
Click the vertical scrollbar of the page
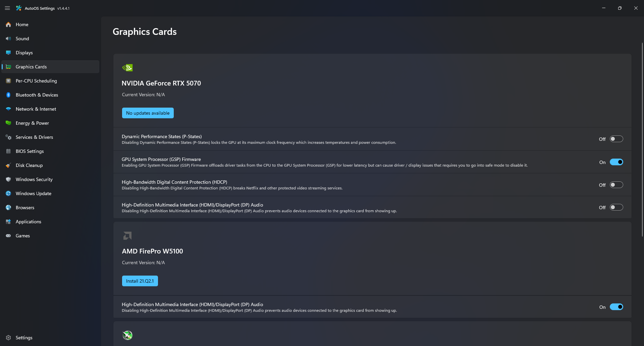click(642, 139)
